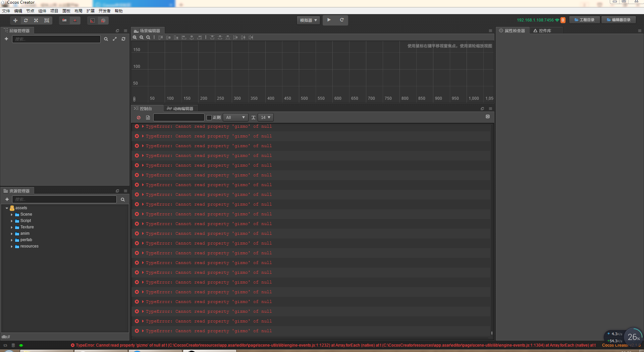Open the 编辑器目录 editor folder
Screen dimensions: 644x352
[x=619, y=20]
